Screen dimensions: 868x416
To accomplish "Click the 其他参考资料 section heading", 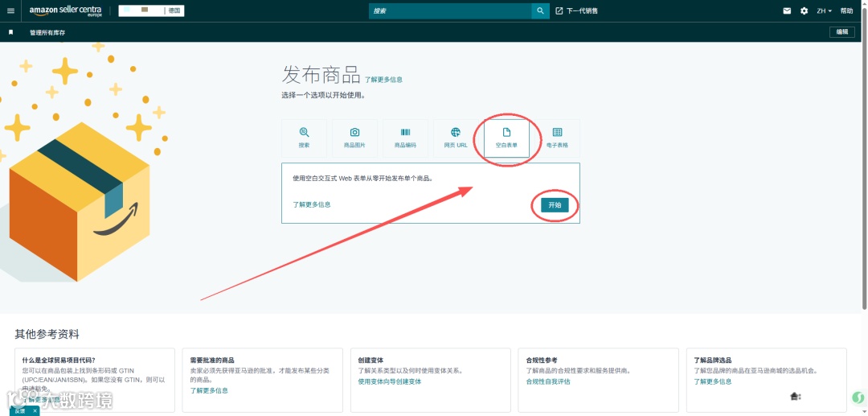I will coord(47,334).
